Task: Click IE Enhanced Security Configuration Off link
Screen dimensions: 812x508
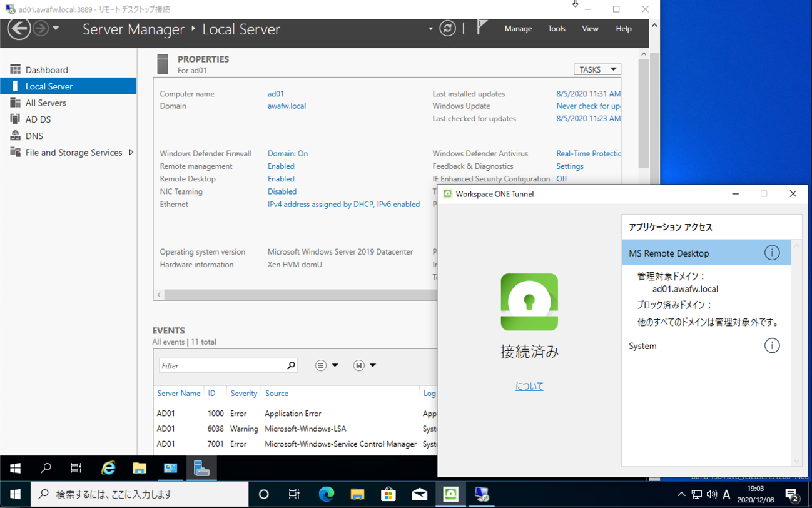Action: pyautogui.click(x=562, y=179)
